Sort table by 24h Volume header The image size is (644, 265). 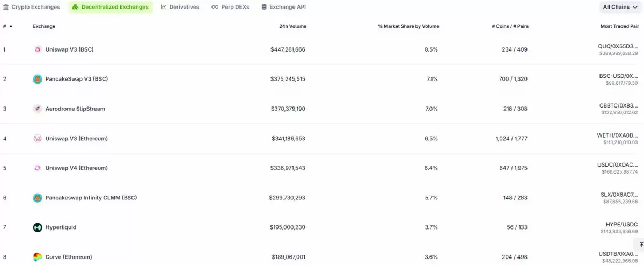pos(292,26)
